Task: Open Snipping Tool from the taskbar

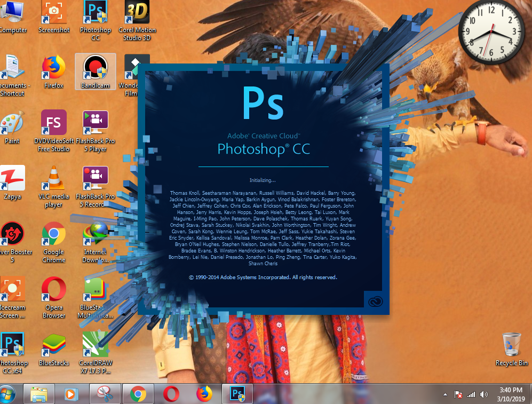Action: click(105, 394)
